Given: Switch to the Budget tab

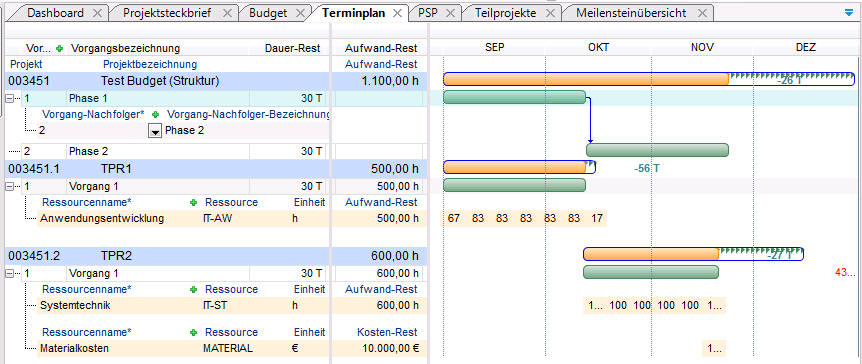Looking at the screenshot, I should 268,13.
